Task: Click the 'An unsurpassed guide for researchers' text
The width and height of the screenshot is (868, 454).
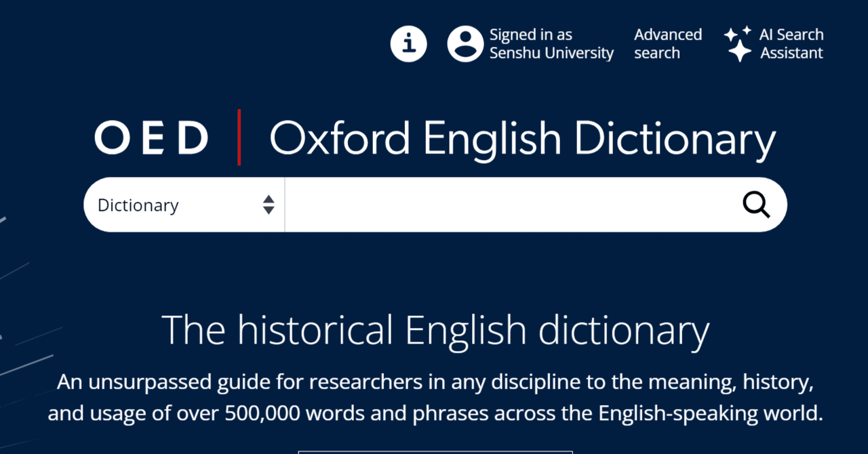Action: pos(435,398)
